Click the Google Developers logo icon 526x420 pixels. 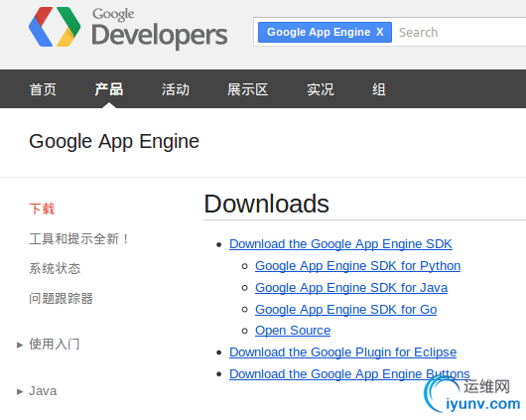point(55,27)
